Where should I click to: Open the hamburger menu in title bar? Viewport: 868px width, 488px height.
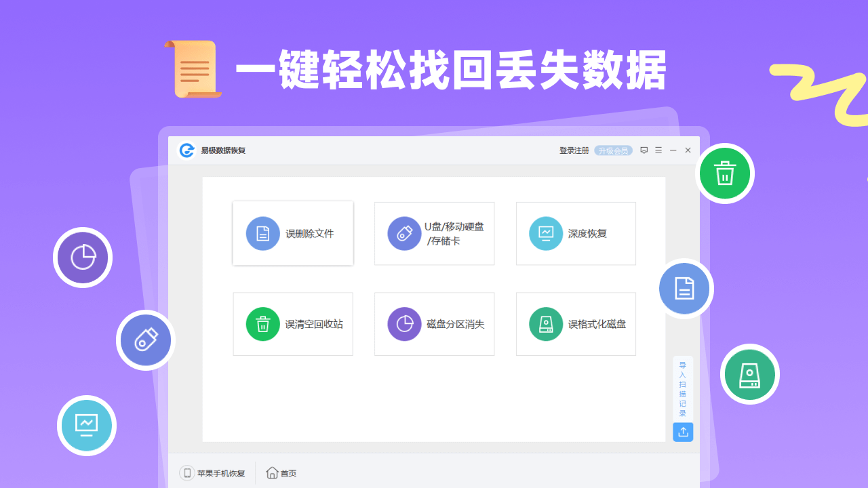(x=658, y=150)
